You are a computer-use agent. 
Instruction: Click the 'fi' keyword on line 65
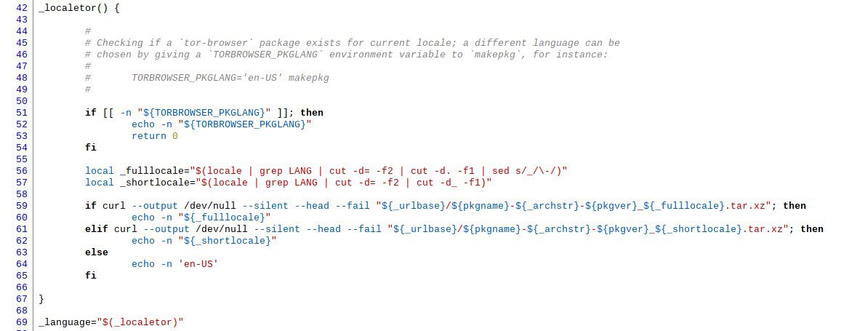point(90,276)
